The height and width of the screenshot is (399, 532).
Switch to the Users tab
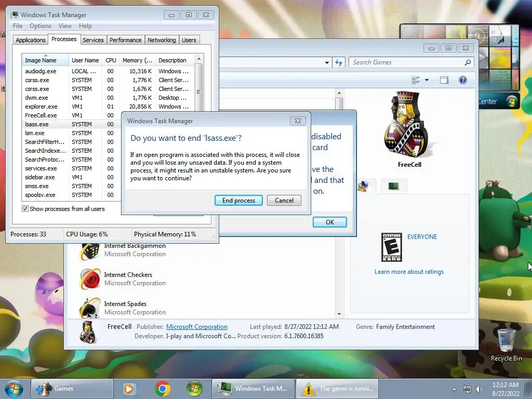click(189, 40)
